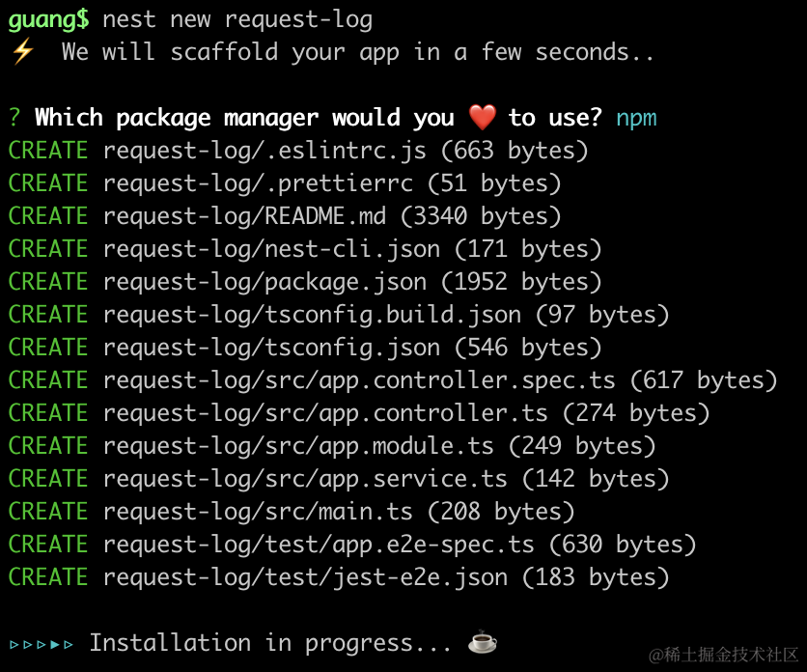Click the request-log/src/main.ts file path

(x=258, y=512)
